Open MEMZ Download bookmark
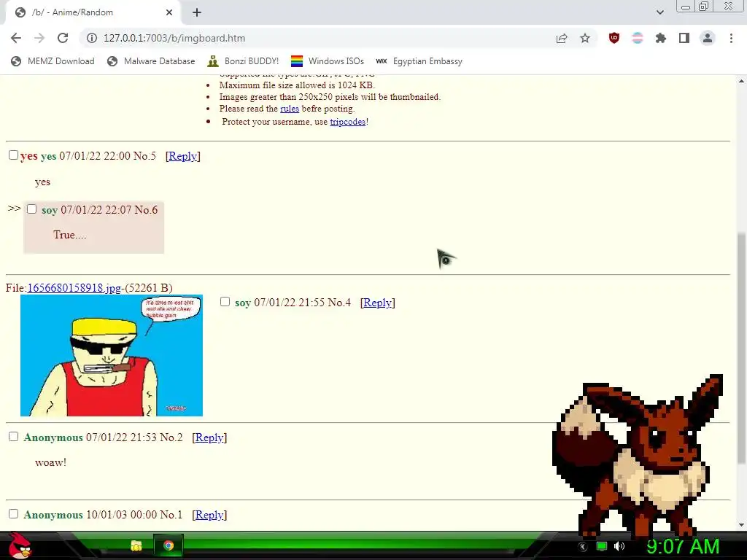 53,61
